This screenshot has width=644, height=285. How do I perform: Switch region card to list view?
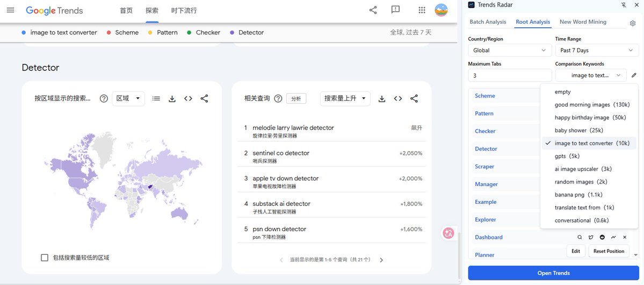(x=156, y=99)
